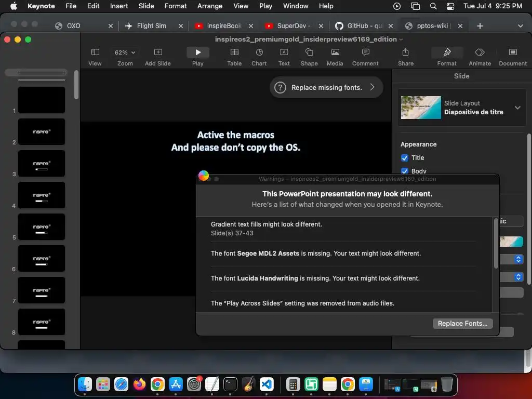This screenshot has height=399, width=532.
Task: Click the play-circle status icon in the menu bar
Action: pos(396,6)
